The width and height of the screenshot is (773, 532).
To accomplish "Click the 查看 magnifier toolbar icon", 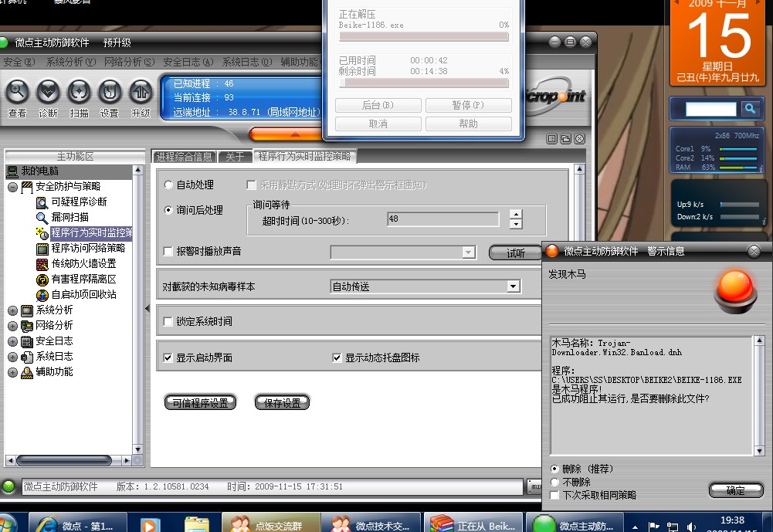I will 17,92.
